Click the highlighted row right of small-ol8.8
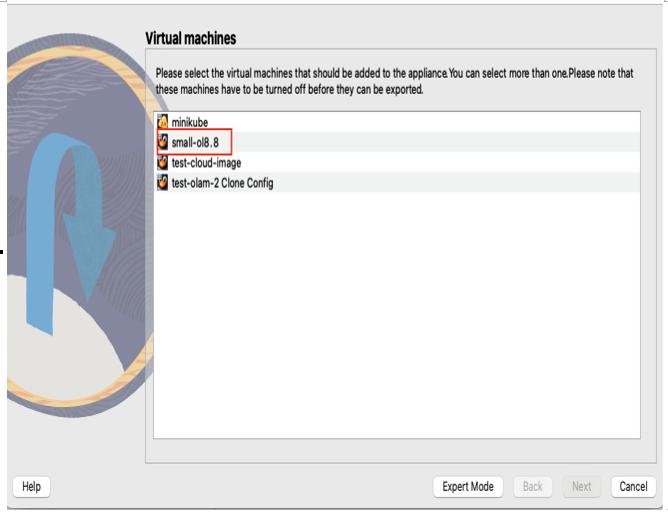 pyautogui.click(x=435, y=142)
